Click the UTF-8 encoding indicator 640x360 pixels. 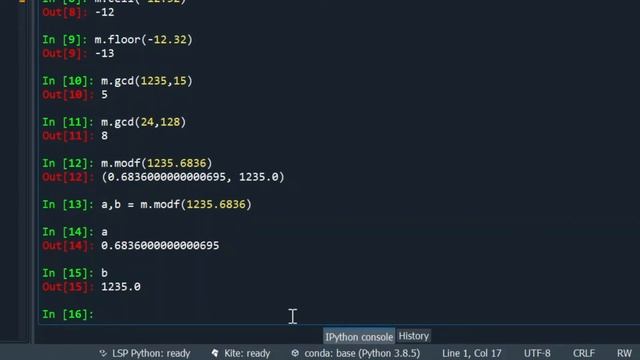537,353
